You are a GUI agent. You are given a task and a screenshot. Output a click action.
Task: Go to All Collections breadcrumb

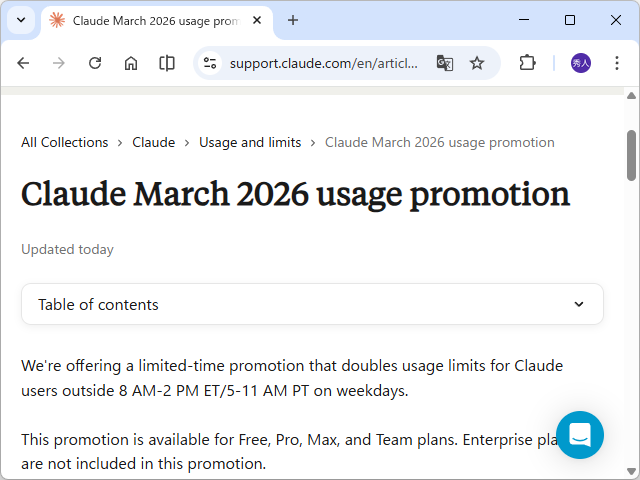pos(65,142)
